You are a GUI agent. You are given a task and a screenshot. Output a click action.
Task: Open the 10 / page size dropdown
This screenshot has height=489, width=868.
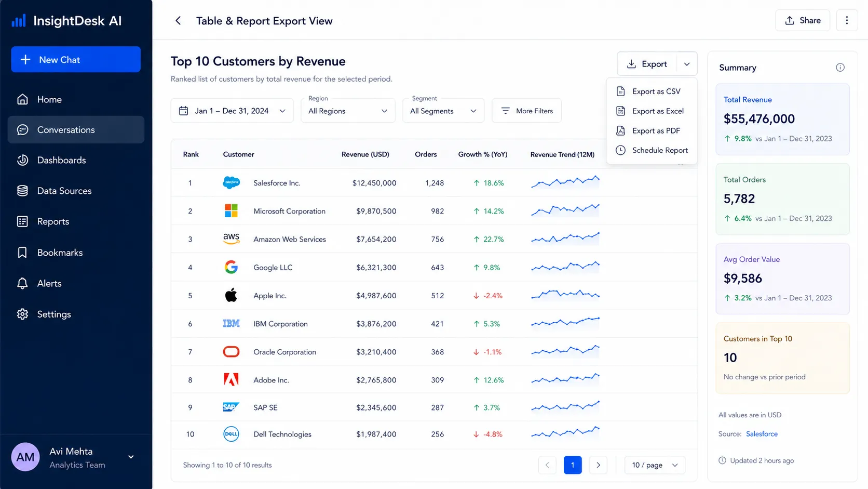point(655,465)
